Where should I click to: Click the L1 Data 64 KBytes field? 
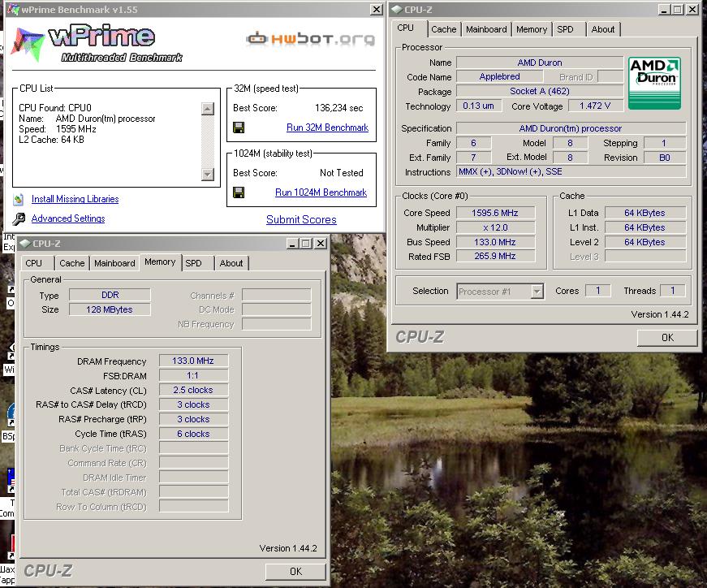pos(645,213)
